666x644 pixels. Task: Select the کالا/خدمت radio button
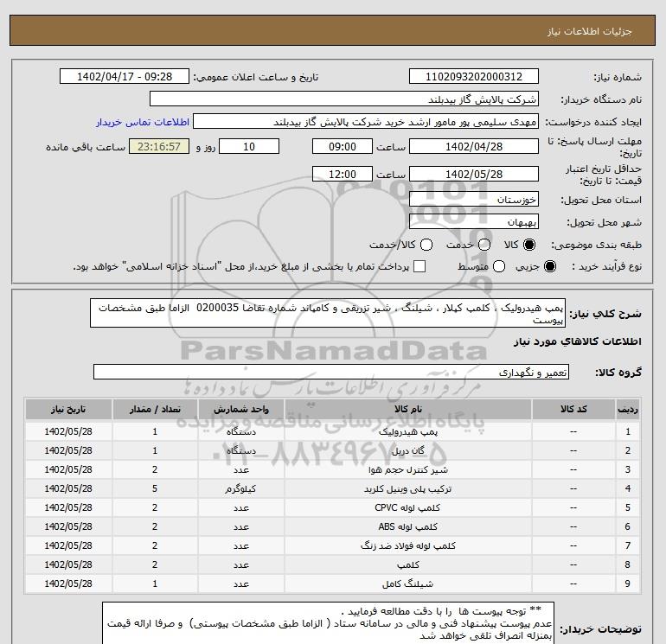coord(426,245)
